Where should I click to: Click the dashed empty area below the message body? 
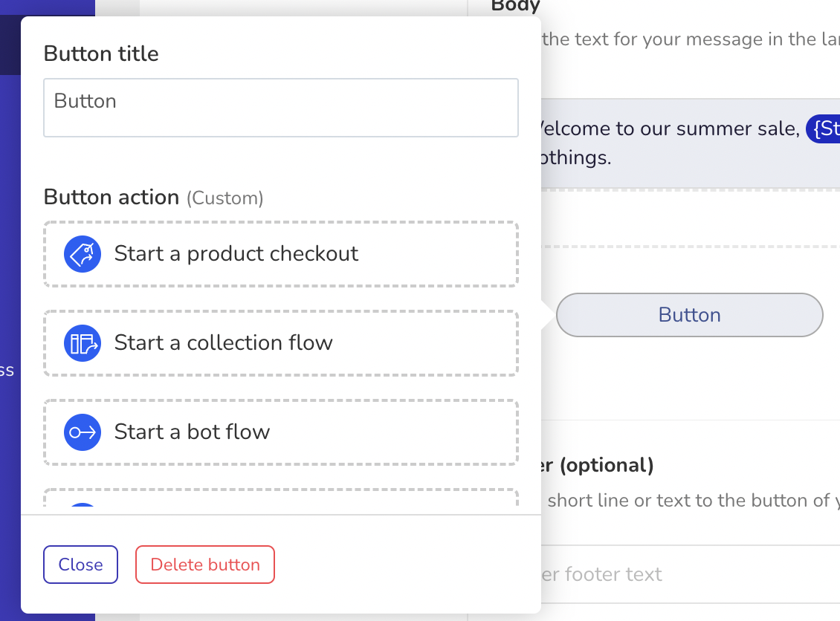[x=691, y=218]
